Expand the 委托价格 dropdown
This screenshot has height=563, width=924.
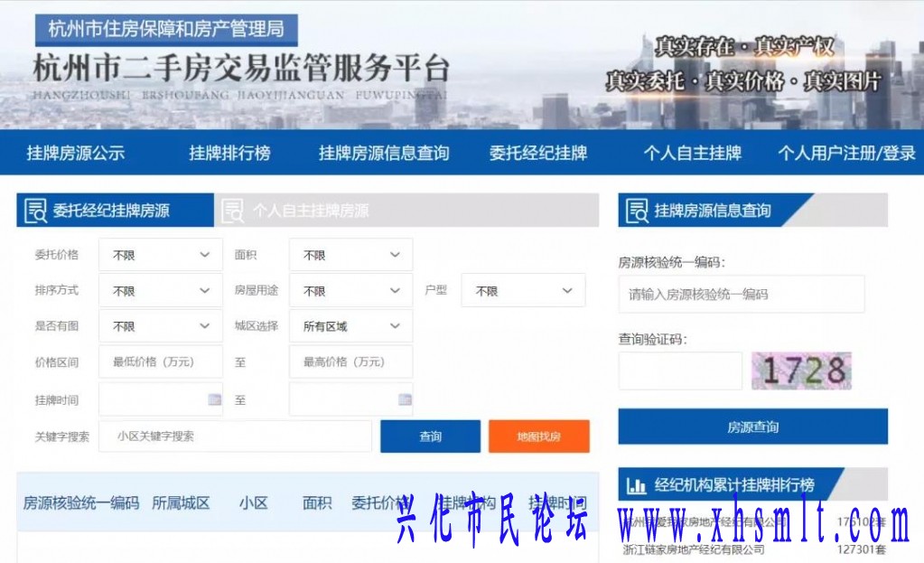pyautogui.click(x=160, y=255)
